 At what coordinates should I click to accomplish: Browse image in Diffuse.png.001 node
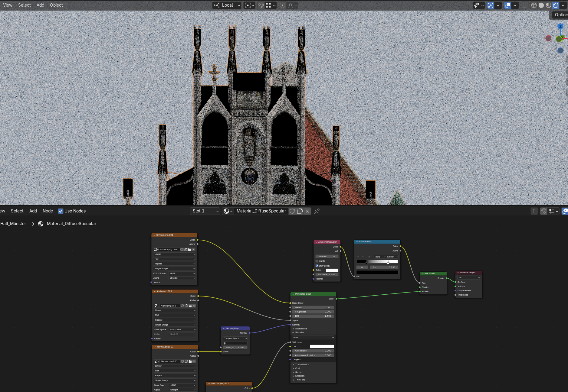pos(156,250)
